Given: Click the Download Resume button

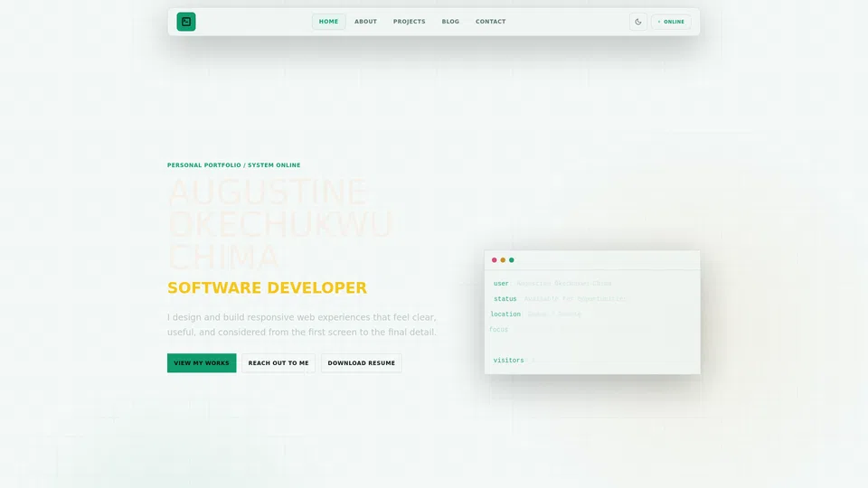Looking at the screenshot, I should tap(362, 363).
